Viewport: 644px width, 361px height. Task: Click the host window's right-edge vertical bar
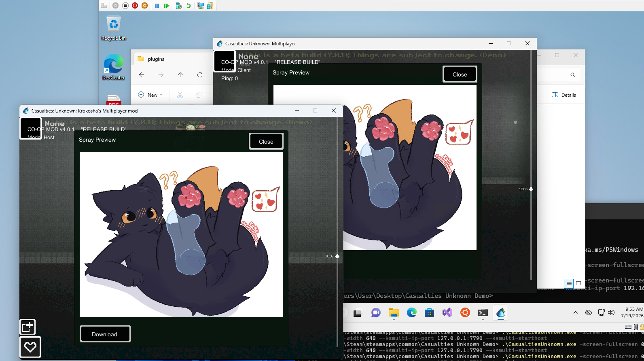[337, 233]
